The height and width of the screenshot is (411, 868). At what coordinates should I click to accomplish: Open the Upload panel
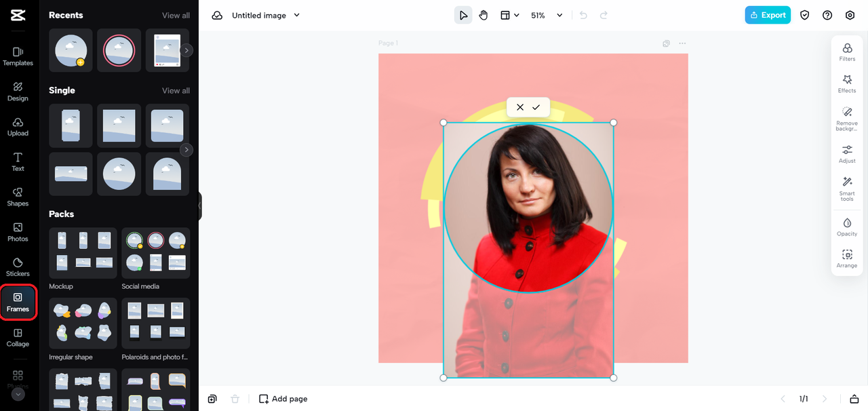coord(18,127)
